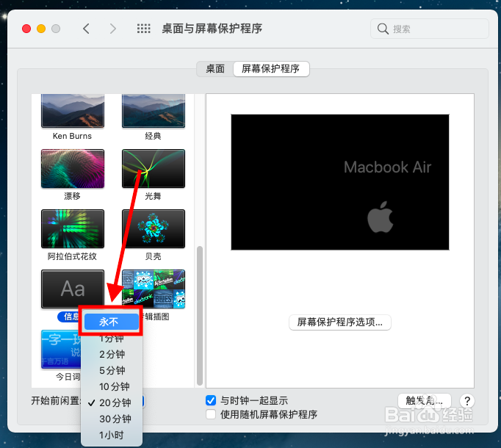Choose 10分钟 in the idle time menu
The image size is (501, 448).
[112, 386]
